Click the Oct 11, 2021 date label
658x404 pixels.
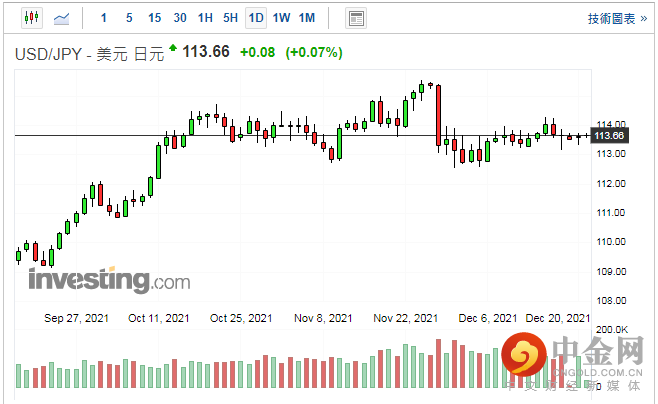click(x=159, y=318)
